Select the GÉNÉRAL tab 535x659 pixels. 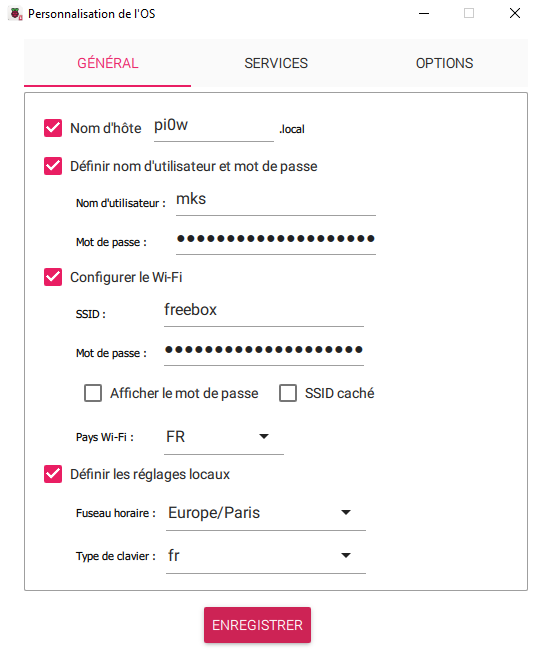pyautogui.click(x=108, y=63)
